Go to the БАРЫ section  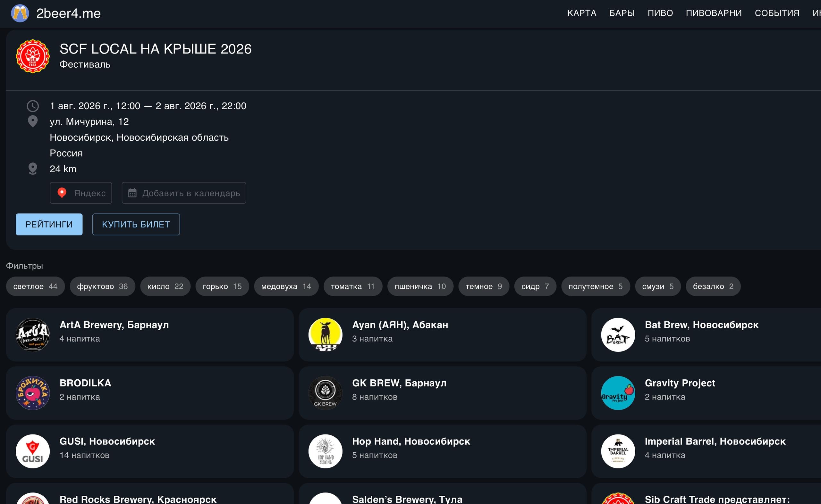(622, 13)
